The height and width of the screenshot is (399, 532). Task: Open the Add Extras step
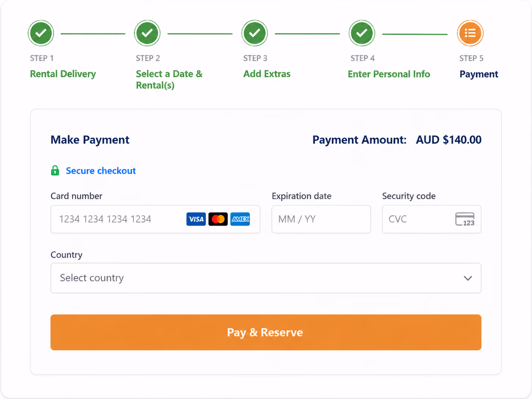(267, 74)
